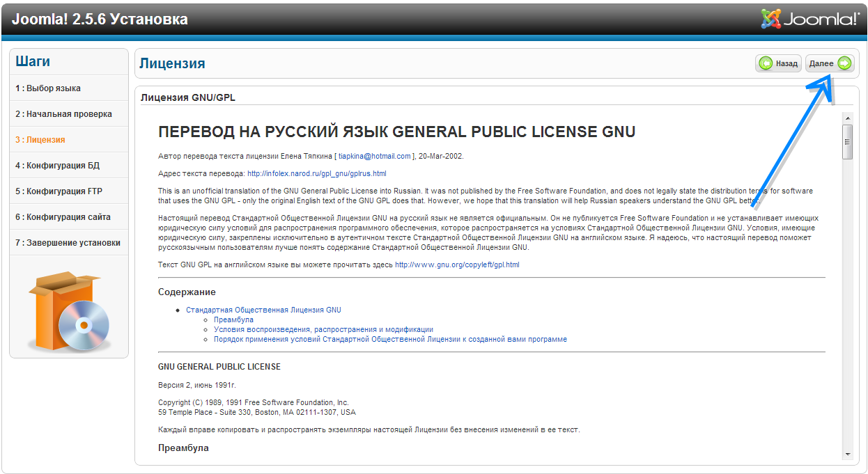Click the green arrow on Назад button

[x=766, y=63]
